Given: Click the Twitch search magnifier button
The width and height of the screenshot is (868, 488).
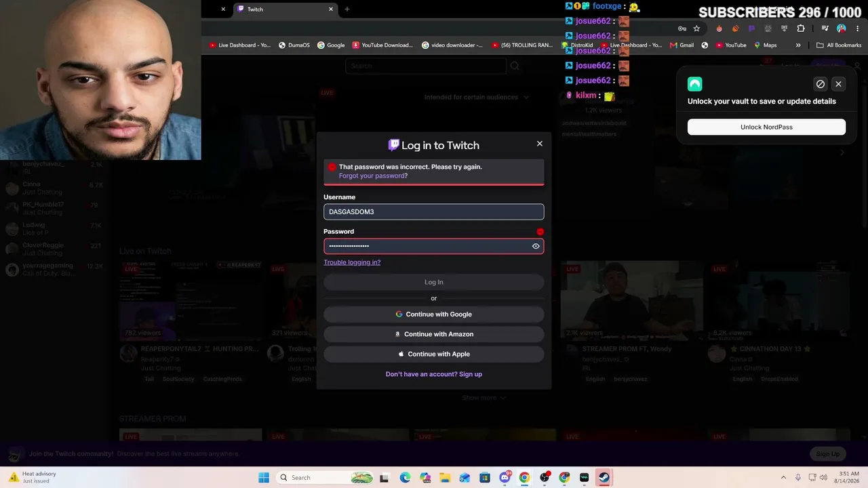Looking at the screenshot, I should click(515, 66).
